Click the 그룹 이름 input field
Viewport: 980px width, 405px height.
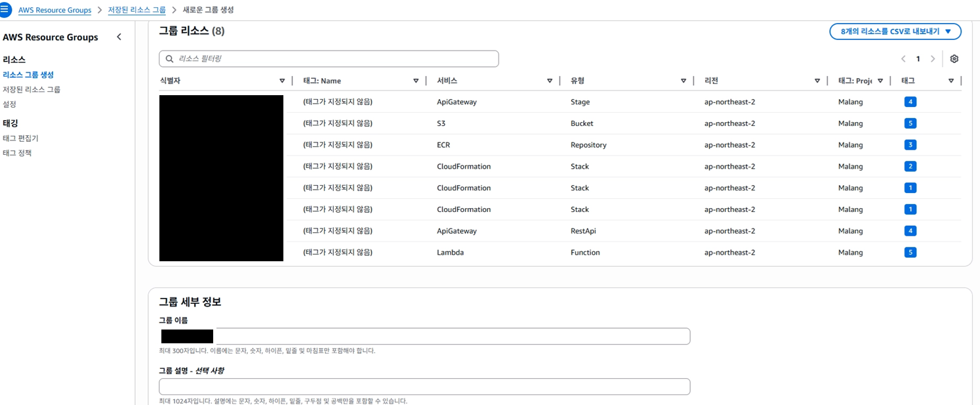pyautogui.click(x=424, y=336)
